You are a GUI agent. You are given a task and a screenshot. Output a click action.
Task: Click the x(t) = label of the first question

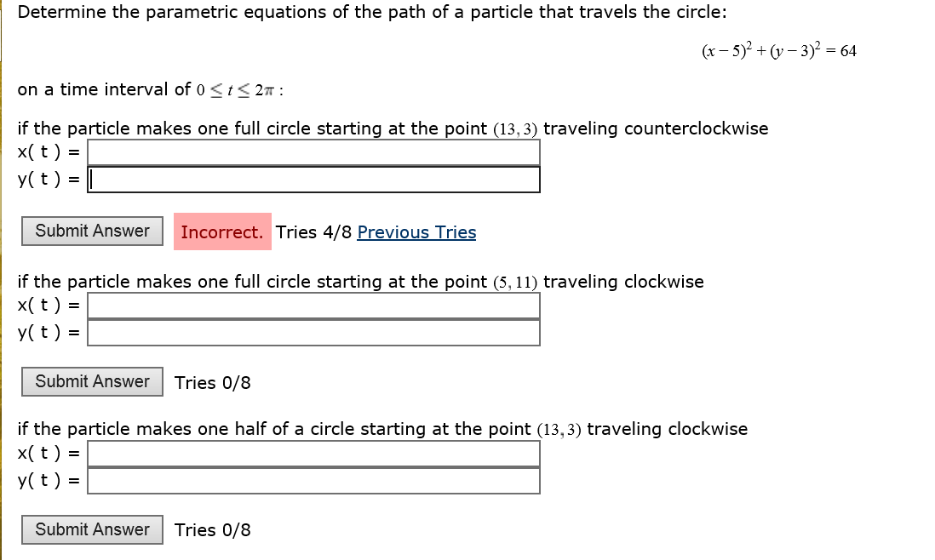(48, 151)
